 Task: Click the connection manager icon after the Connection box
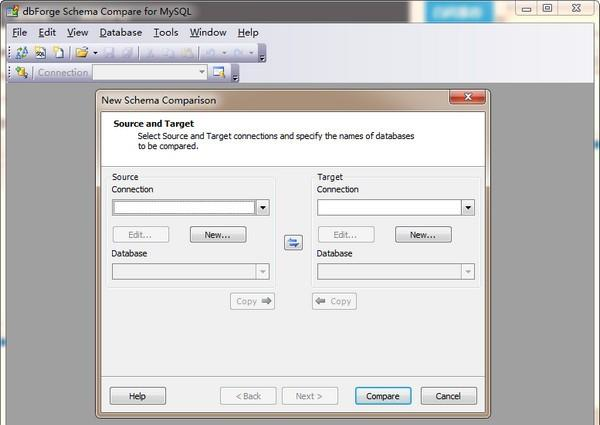coord(219,72)
